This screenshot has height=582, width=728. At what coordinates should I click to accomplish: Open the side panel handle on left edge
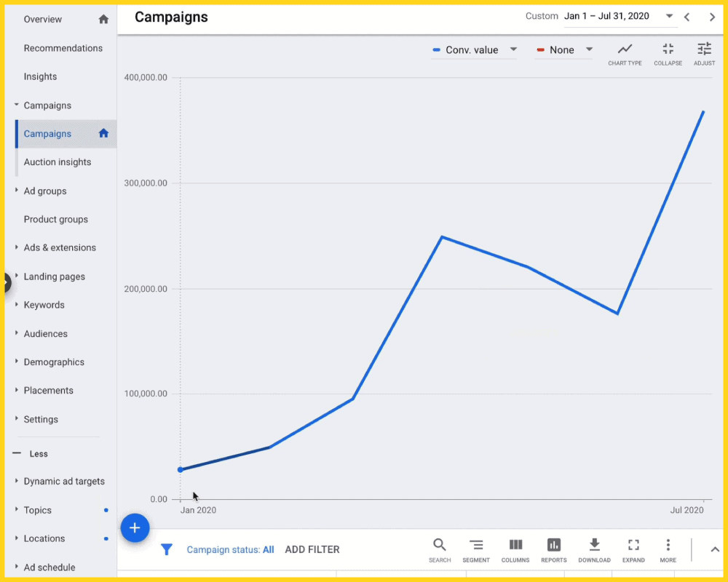click(x=6, y=282)
